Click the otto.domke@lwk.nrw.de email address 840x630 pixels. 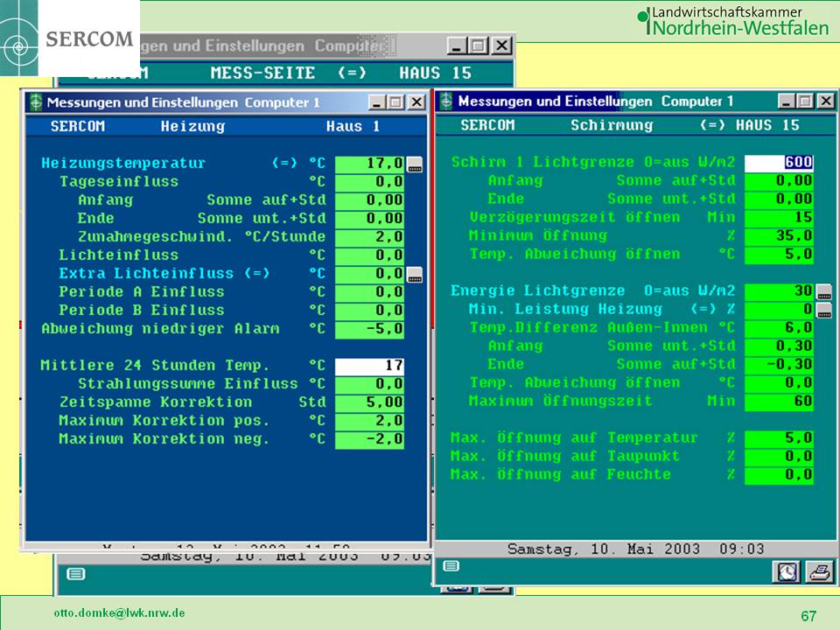120,613
